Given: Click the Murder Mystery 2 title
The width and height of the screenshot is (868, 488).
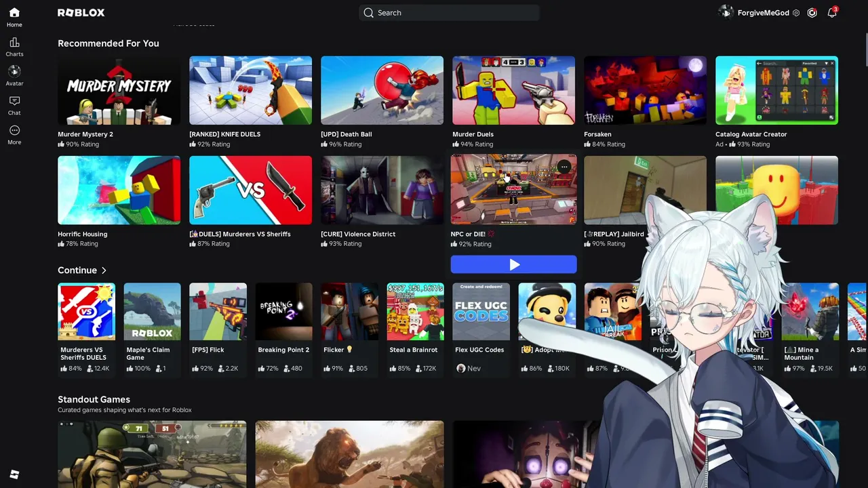Looking at the screenshot, I should [85, 134].
